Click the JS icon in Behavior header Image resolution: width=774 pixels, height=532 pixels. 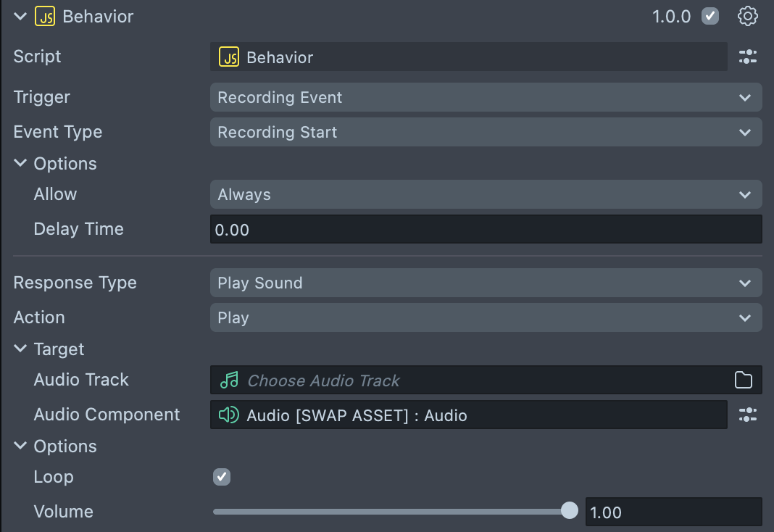click(45, 16)
